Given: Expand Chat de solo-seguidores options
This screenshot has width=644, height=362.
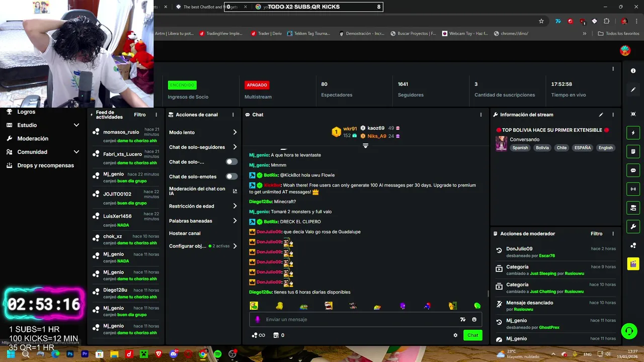Looking at the screenshot, I should point(235,147).
